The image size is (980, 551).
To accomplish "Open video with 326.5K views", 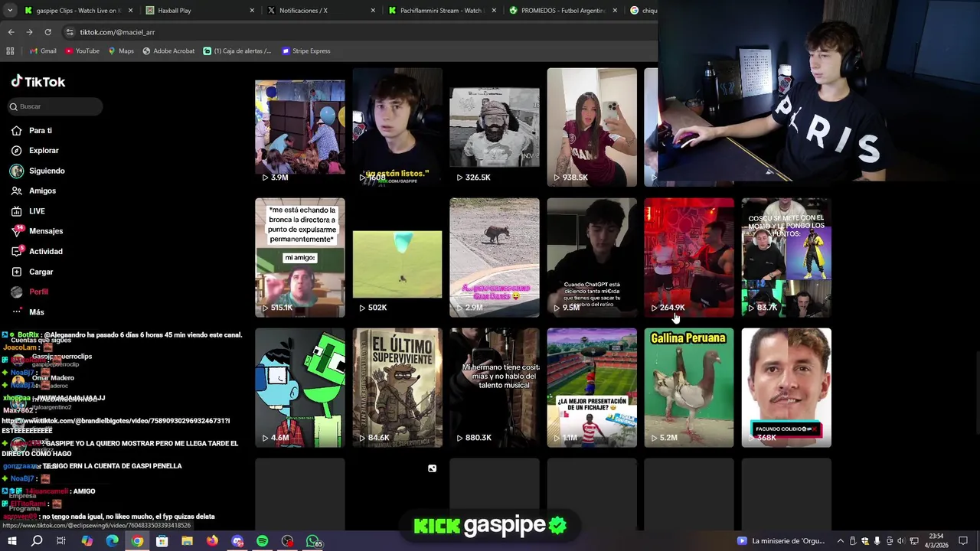I will click(x=494, y=127).
